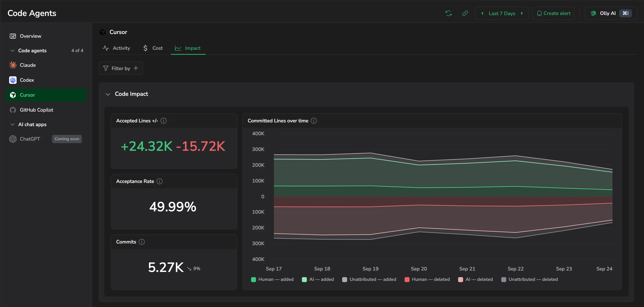Viewport: 644px width, 307px height.
Task: Click the -15.72K deleted lines value
Action: pos(201,146)
